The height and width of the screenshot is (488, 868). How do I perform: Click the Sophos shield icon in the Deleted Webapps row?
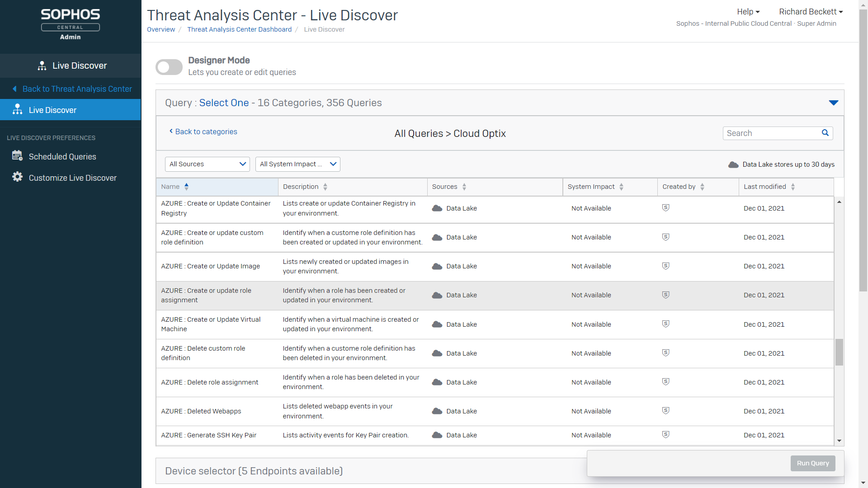665,410
